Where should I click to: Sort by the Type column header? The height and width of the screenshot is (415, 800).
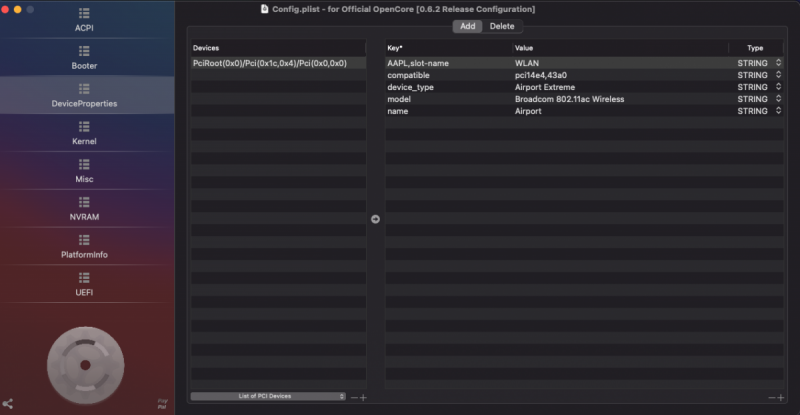[x=756, y=48]
